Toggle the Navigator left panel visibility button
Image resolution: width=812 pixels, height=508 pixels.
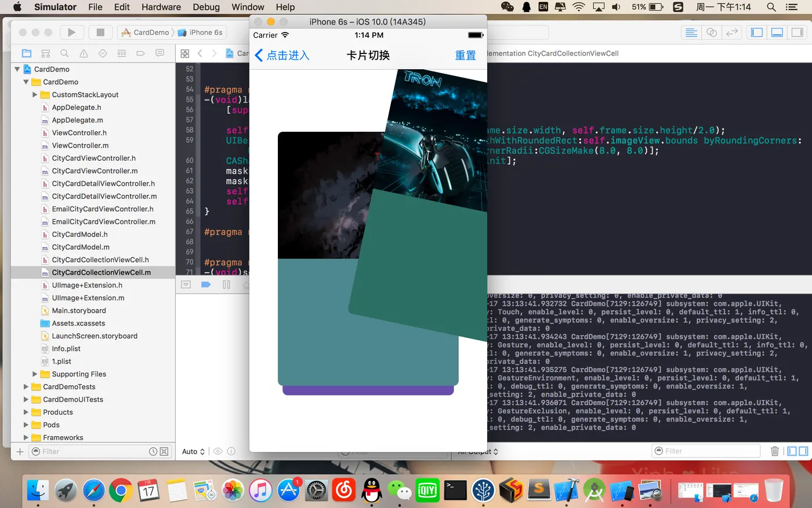757,33
